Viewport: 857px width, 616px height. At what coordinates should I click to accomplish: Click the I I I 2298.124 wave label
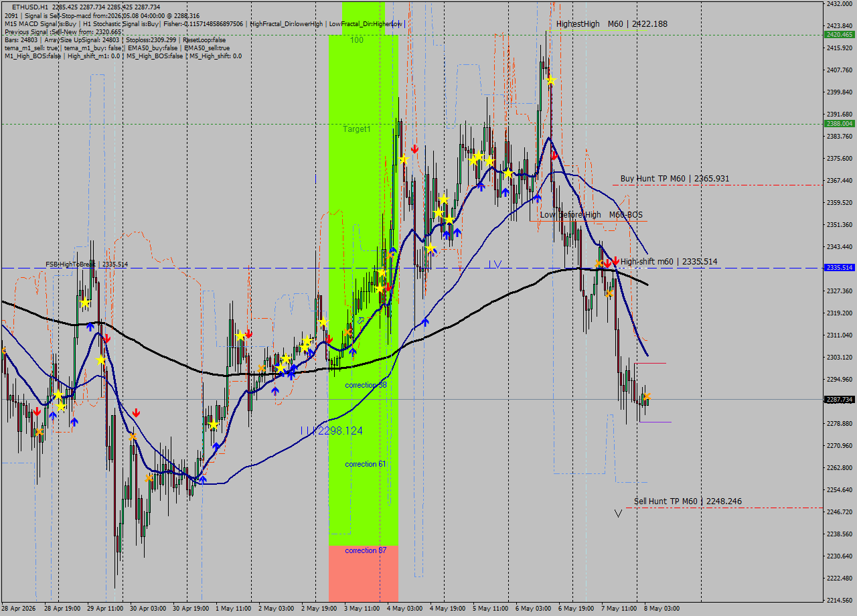click(331, 431)
